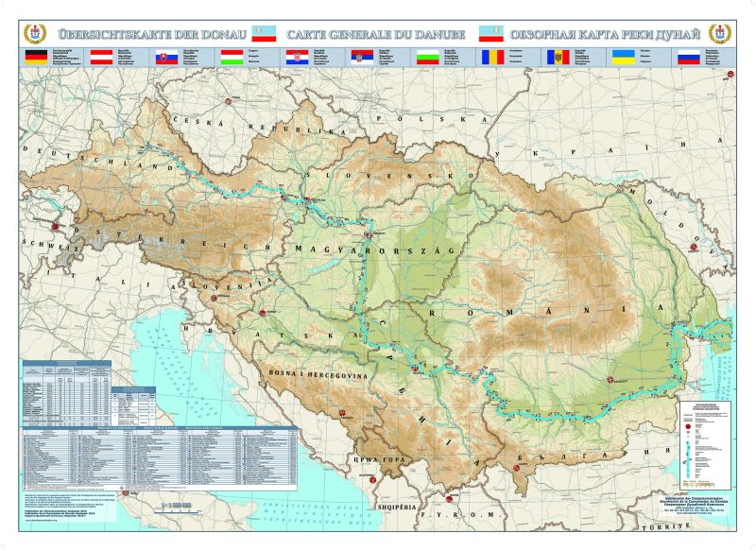Screen dimensions: 756x551
Task: Click the German flag in the header
Action: tap(36, 58)
